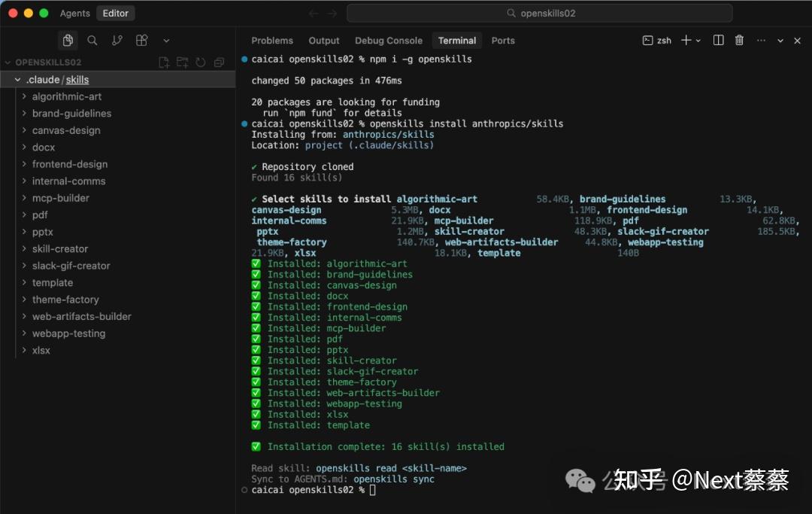Select the Explorer icon in the activity bar
The image size is (812, 514).
(x=68, y=40)
